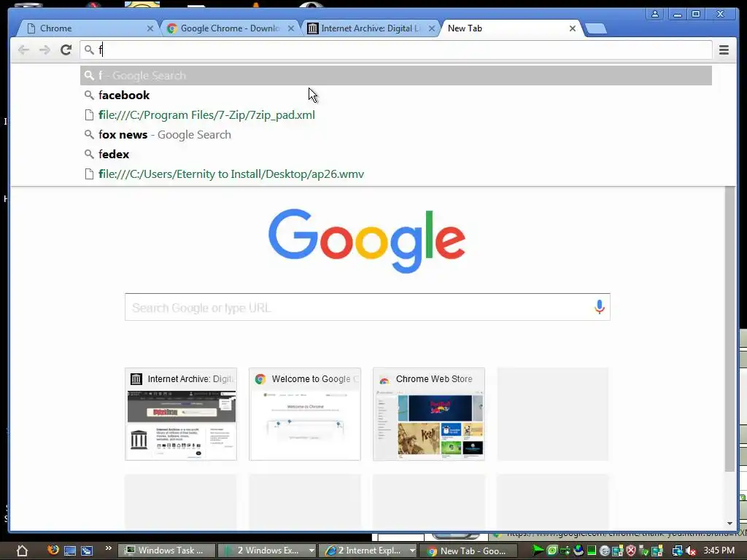This screenshot has height=560, width=747.
Task: Click the voice search microphone icon
Action: [x=600, y=307]
